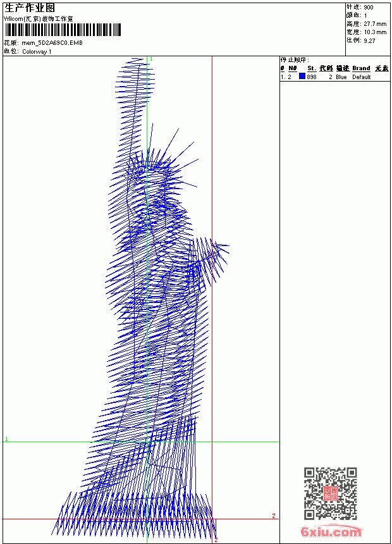The image size is (392, 544).
Task: Click the 生产作业图 title
Action: pyautogui.click(x=30, y=8)
